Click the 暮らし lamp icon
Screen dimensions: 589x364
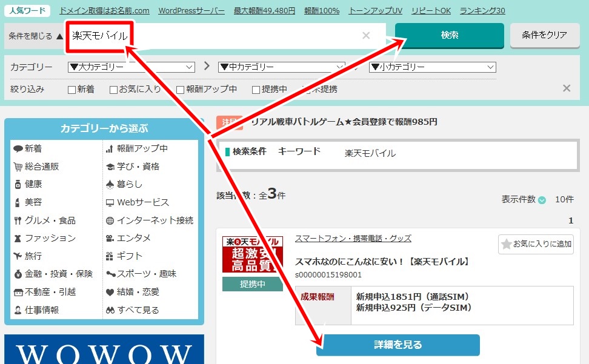[x=110, y=184]
